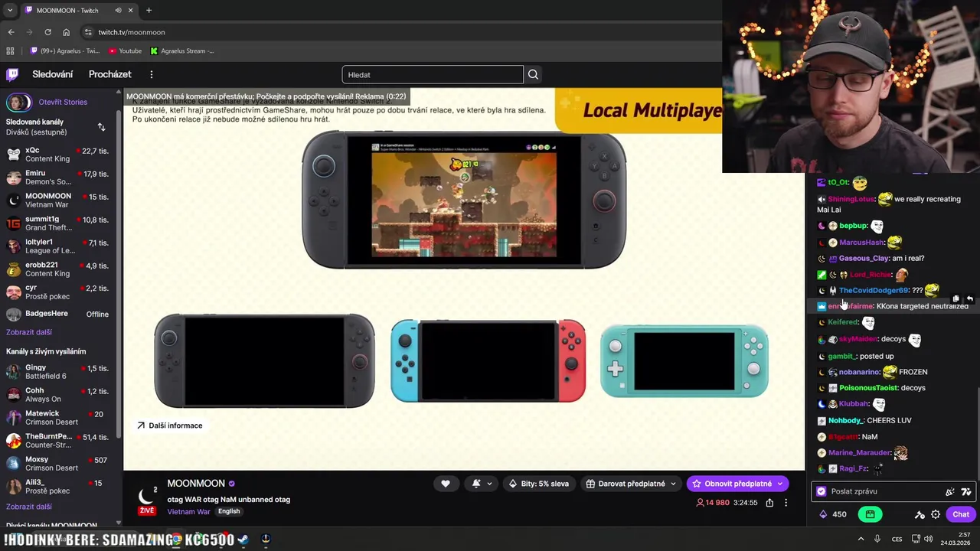Click the gray Switch 2 game preview
The width and height of the screenshot is (980, 551).
pos(464,201)
